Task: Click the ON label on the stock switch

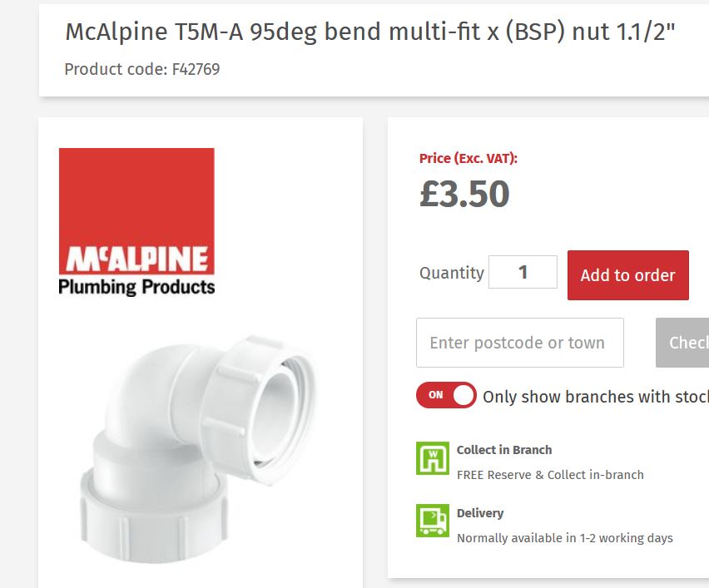Action: 436,397
